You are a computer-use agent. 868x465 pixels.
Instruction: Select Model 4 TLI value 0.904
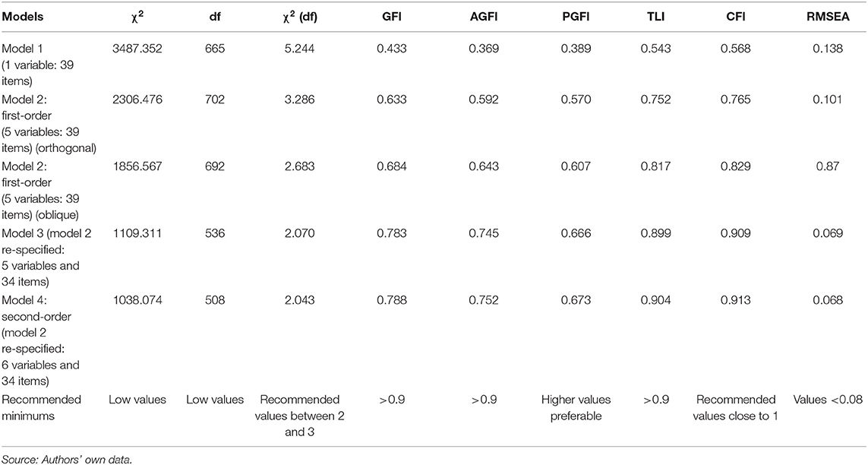click(x=656, y=300)
